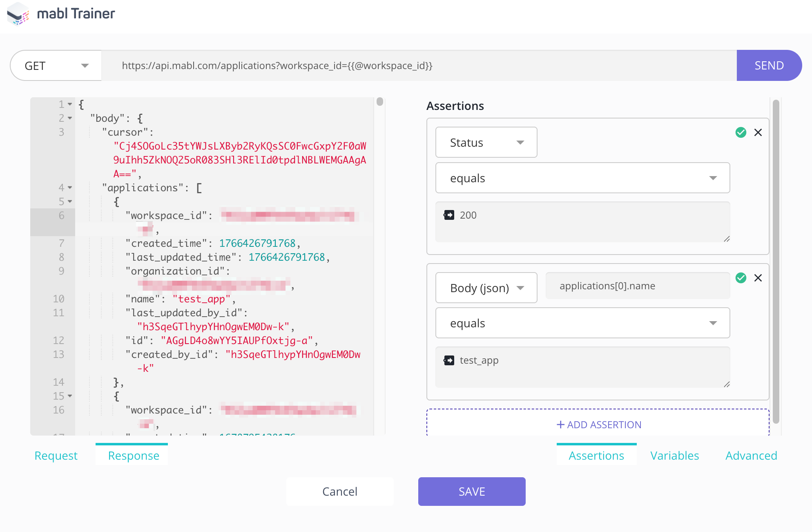This screenshot has height=532, width=812.
Task: Collapse the body object at line 2
Action: (69, 118)
